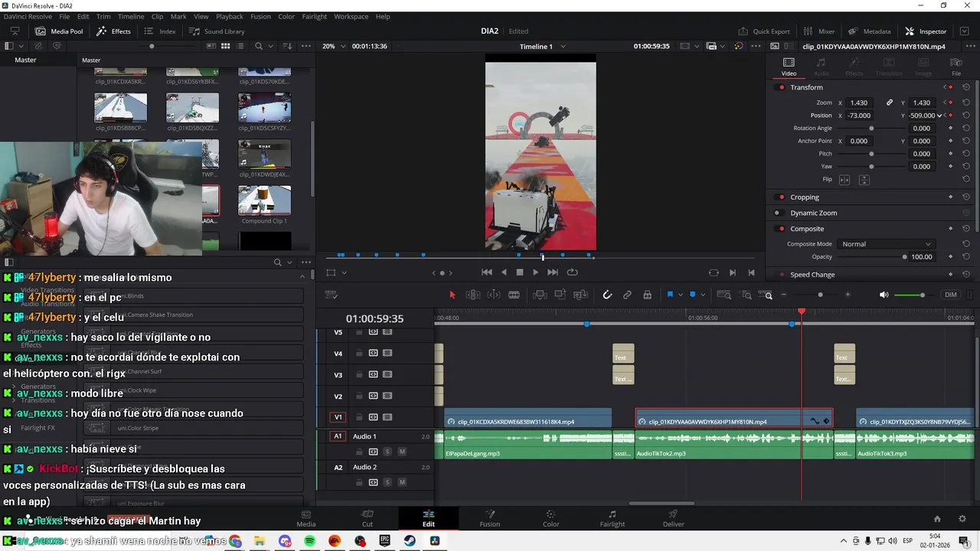Image resolution: width=980 pixels, height=551 pixels.
Task: Click the Zoom X value field
Action: [860, 103]
